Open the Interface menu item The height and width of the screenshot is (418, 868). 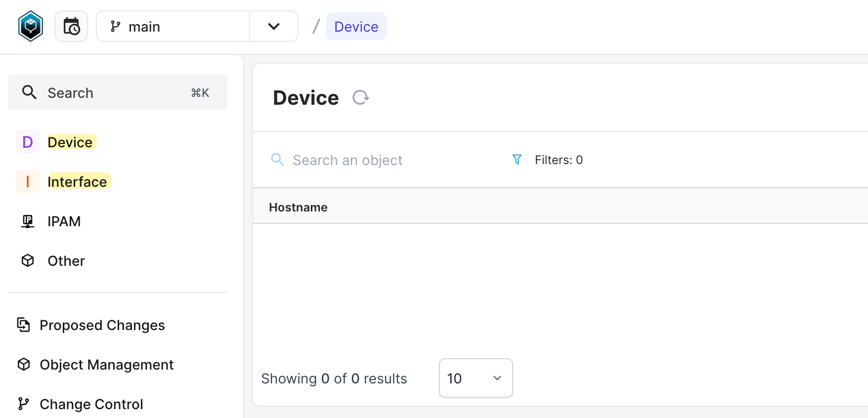click(77, 182)
